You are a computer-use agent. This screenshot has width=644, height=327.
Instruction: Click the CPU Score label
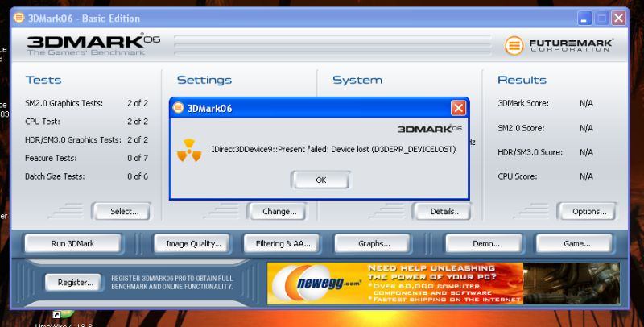click(517, 176)
